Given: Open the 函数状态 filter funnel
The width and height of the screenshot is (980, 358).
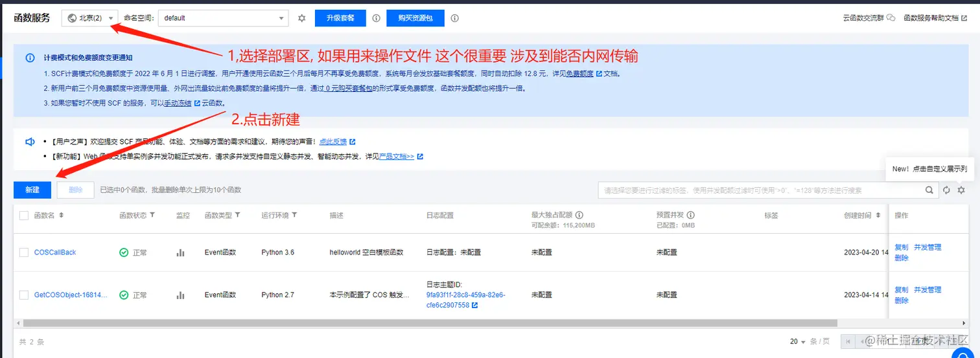Looking at the screenshot, I should (x=152, y=215).
